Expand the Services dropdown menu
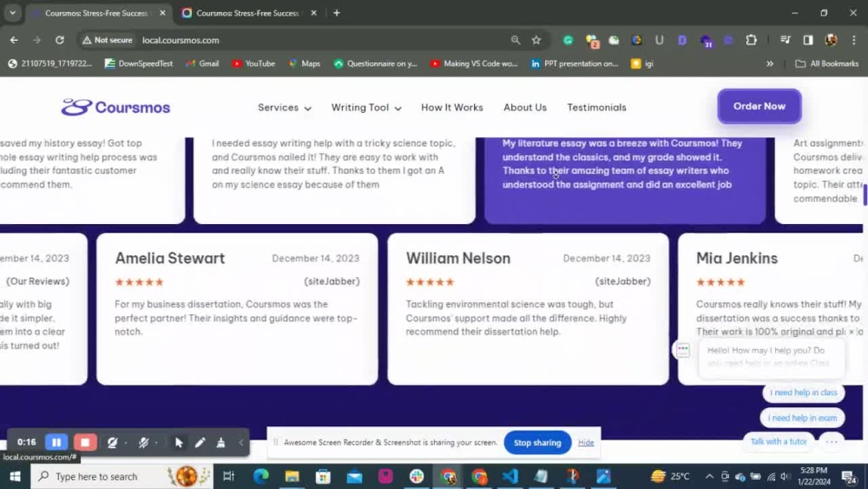868x489 pixels. pos(285,108)
